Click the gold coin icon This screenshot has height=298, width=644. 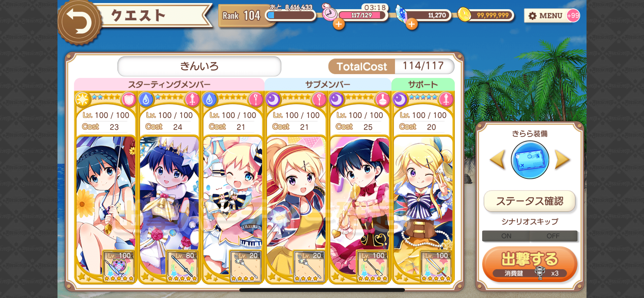pos(464,15)
